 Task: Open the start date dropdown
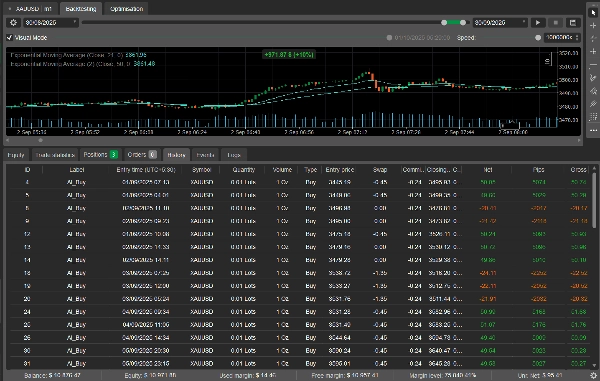51,23
